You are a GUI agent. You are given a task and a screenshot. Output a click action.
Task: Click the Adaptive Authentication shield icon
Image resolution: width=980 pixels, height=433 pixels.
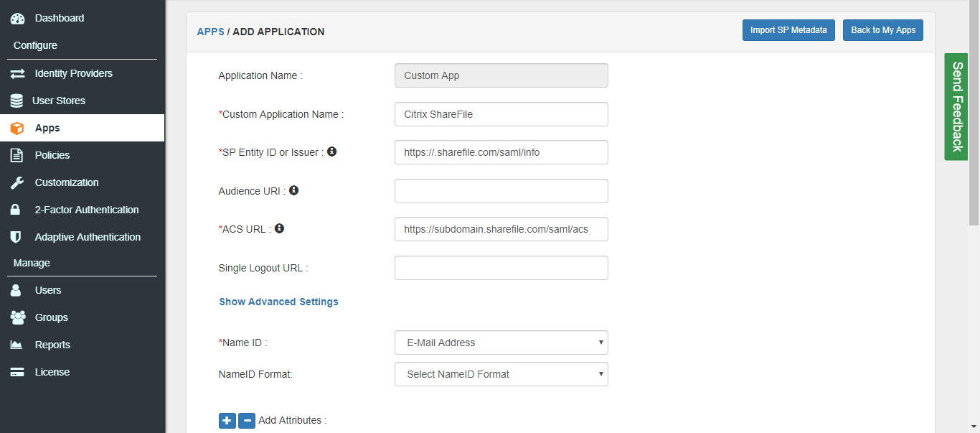(16, 237)
